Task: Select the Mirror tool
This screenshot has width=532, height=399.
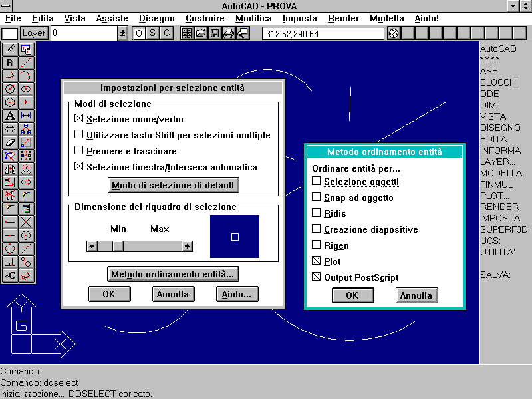Action: click(x=10, y=169)
